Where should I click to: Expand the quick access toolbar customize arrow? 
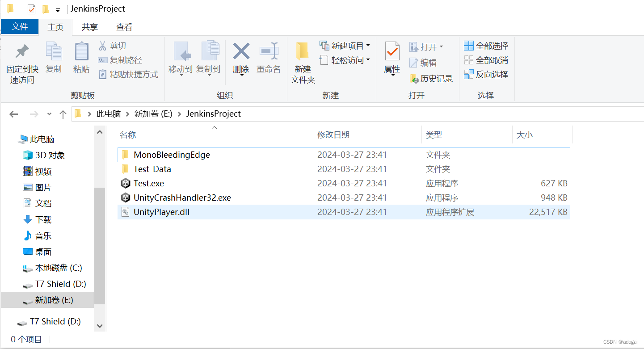coord(58,10)
